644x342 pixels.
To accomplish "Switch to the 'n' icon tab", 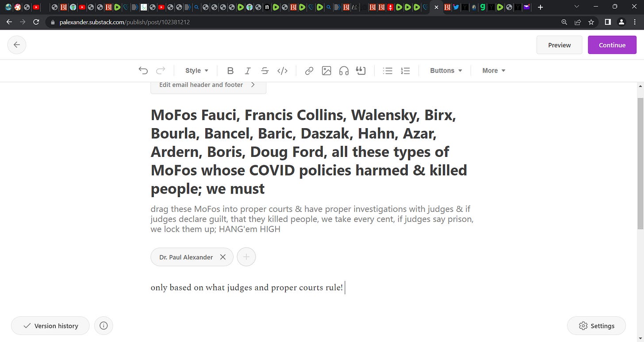I will [267, 7].
